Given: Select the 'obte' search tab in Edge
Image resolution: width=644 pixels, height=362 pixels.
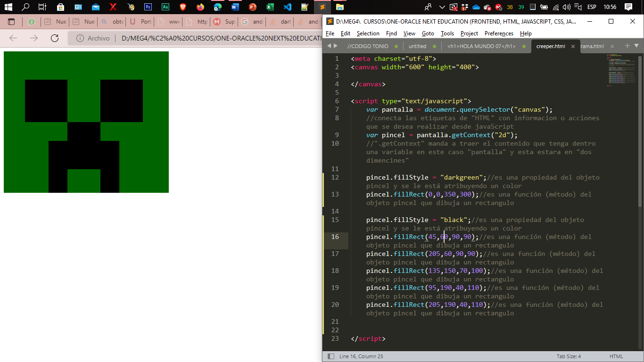Looking at the screenshot, I should point(112,22).
